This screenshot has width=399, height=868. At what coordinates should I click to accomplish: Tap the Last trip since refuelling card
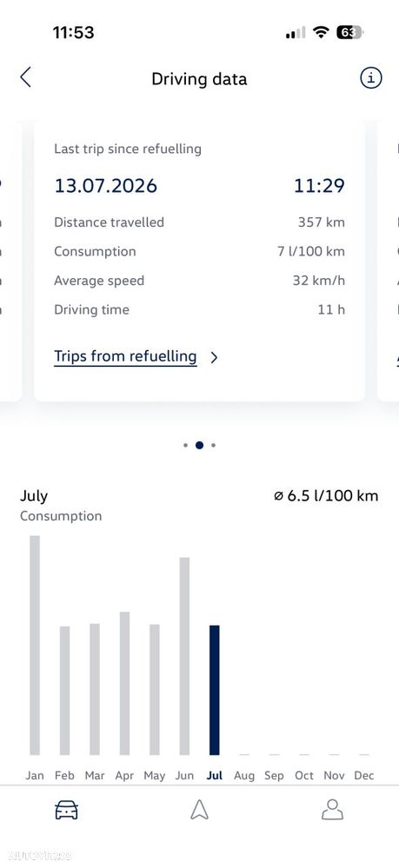pos(200,260)
